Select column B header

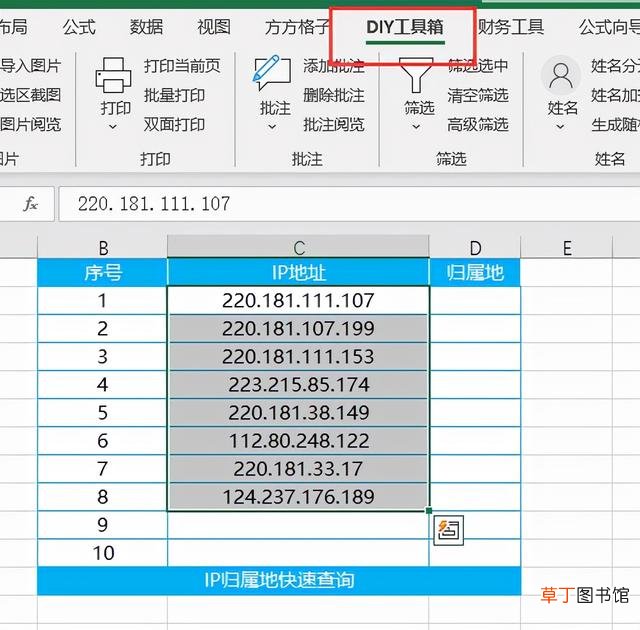[x=102, y=247]
